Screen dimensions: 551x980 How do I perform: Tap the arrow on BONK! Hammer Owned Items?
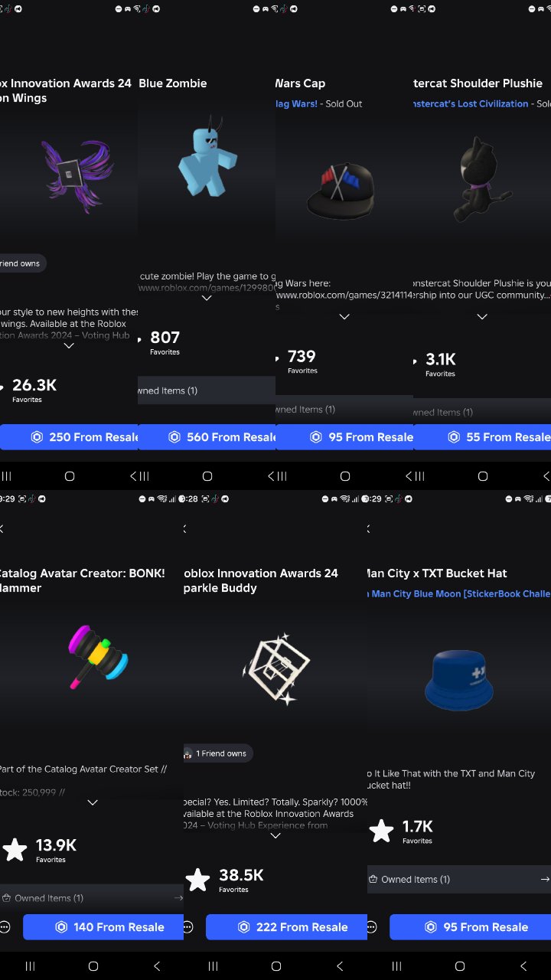click(178, 898)
